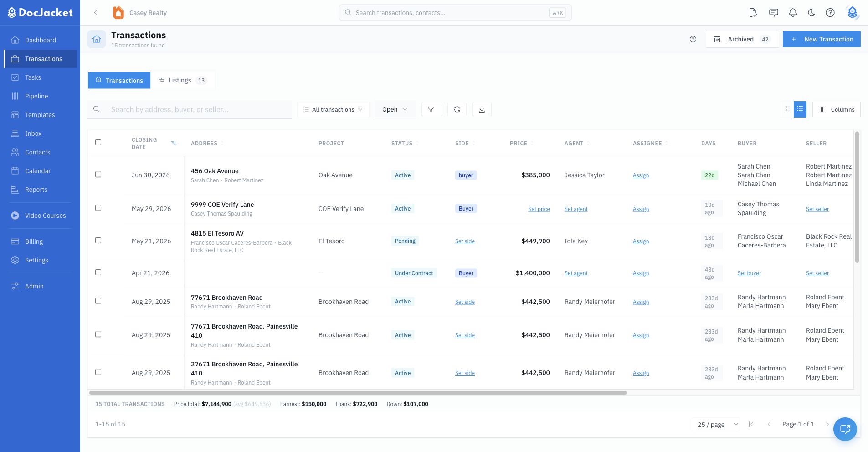The image size is (868, 452).
Task: Click the Under Contract status badge
Action: click(x=414, y=273)
